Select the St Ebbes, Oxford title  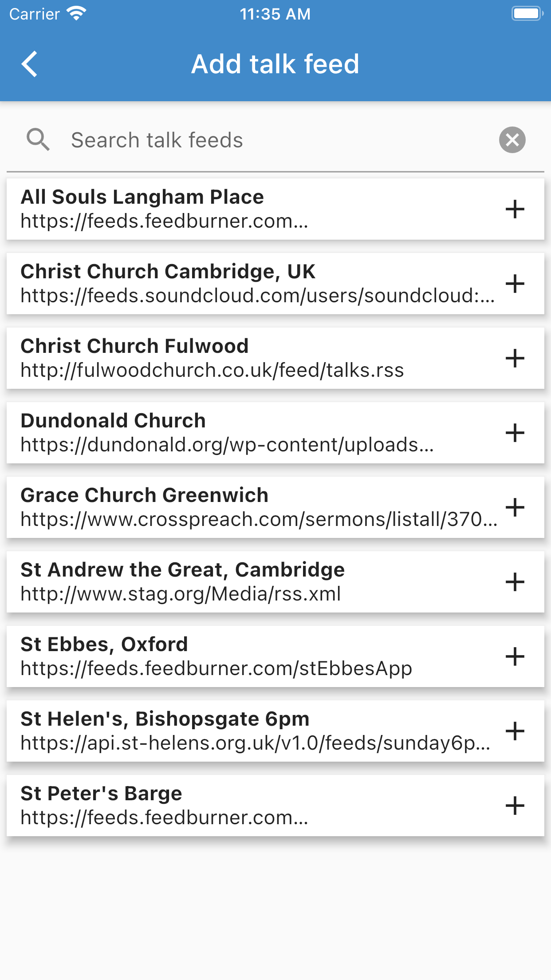coord(104,644)
